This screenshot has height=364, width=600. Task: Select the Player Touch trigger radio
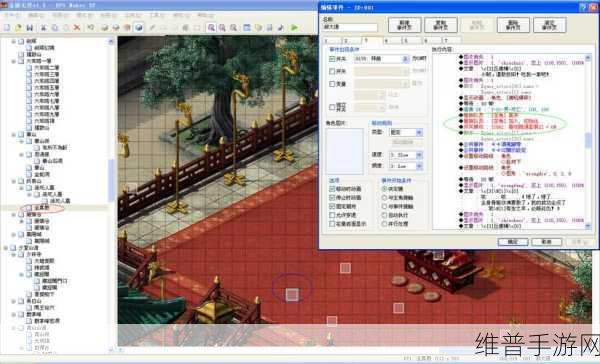coord(384,198)
